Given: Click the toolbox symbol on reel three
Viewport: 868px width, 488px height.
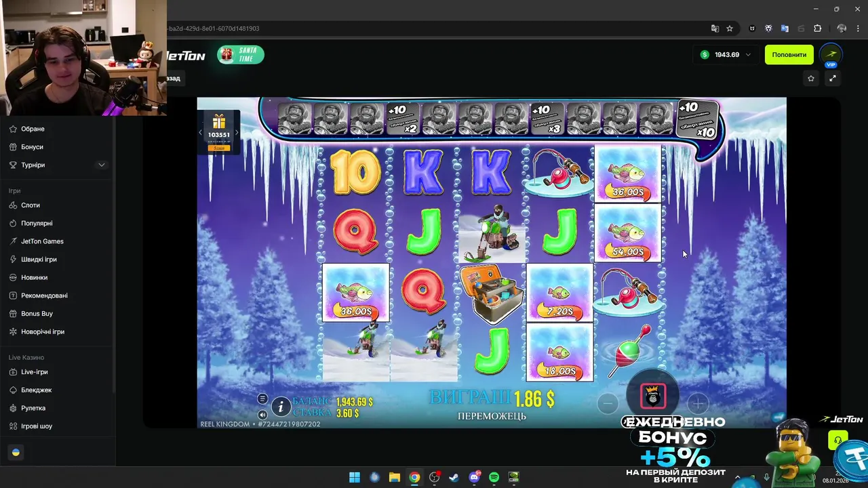Looking at the screenshot, I should click(x=492, y=294).
